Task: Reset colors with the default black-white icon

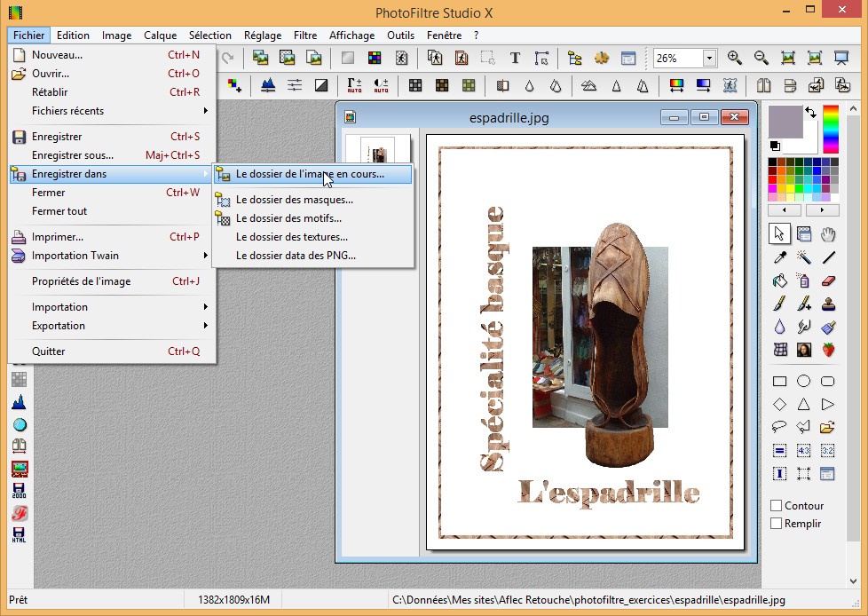Action: coord(775,146)
